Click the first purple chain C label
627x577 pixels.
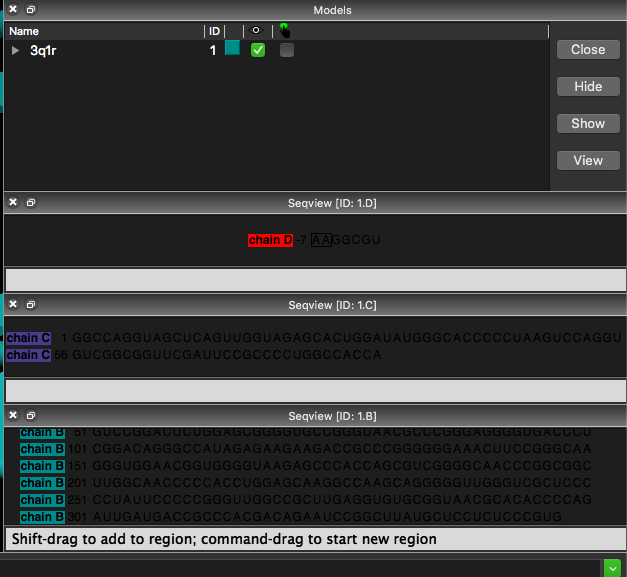point(28,339)
